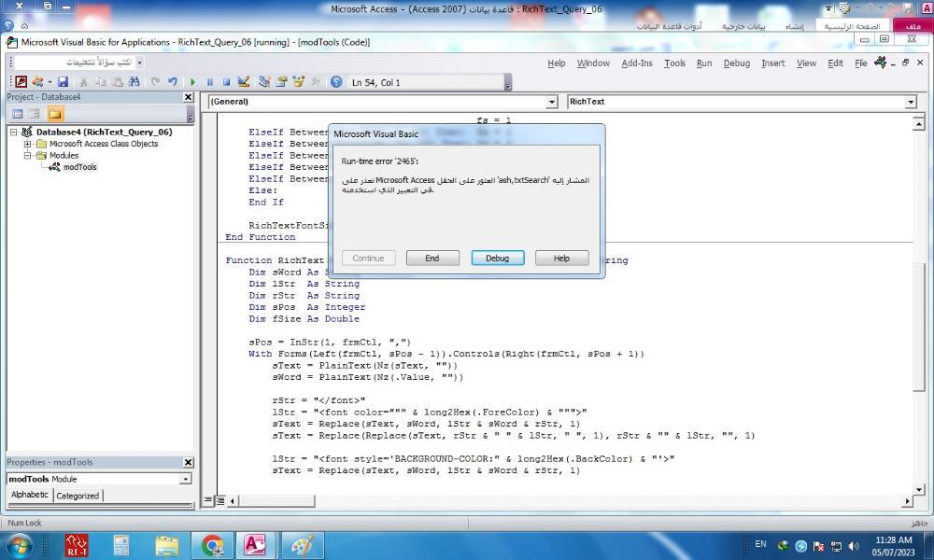Click the Redo toolbar icon

[x=155, y=82]
